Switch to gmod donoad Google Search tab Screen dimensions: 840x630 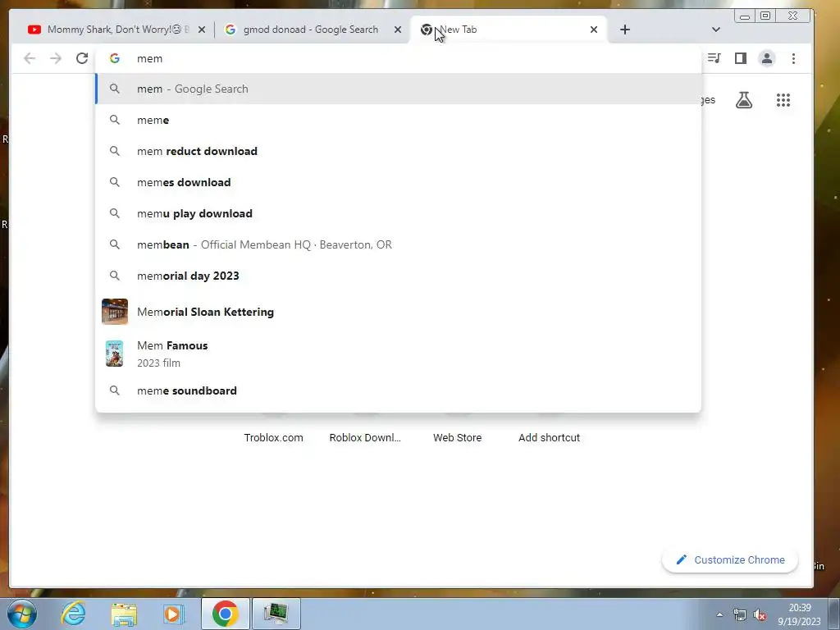[311, 30]
